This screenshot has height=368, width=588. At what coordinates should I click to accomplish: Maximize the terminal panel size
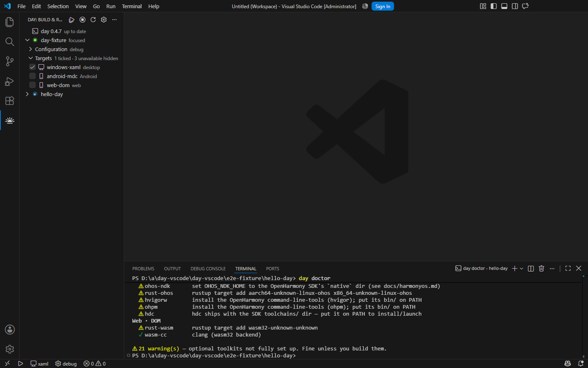coord(568,269)
